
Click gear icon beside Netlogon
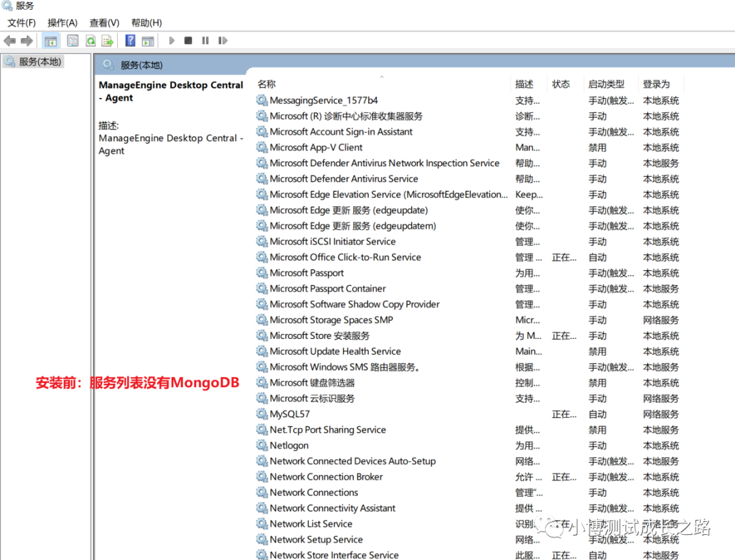pos(261,445)
